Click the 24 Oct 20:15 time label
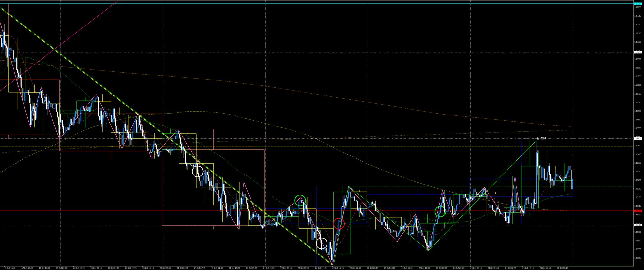644x270 pixels. pyautogui.click(x=562, y=268)
